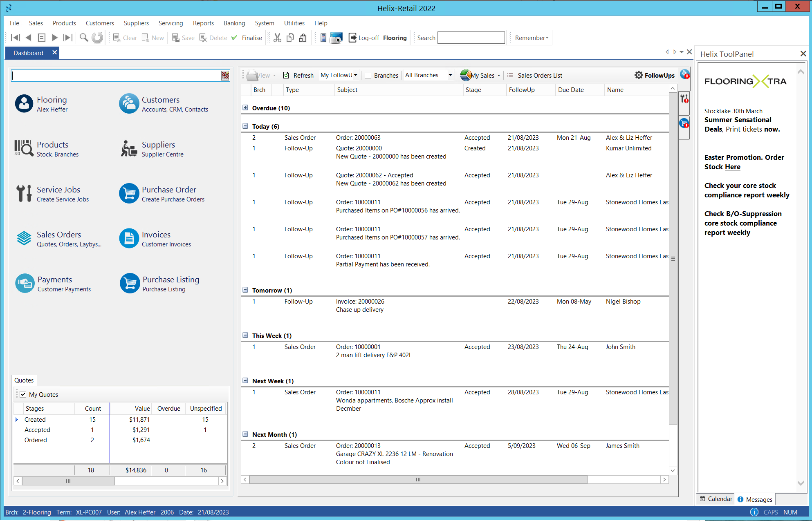Click the calculator icon in the toolbar

click(x=323, y=38)
